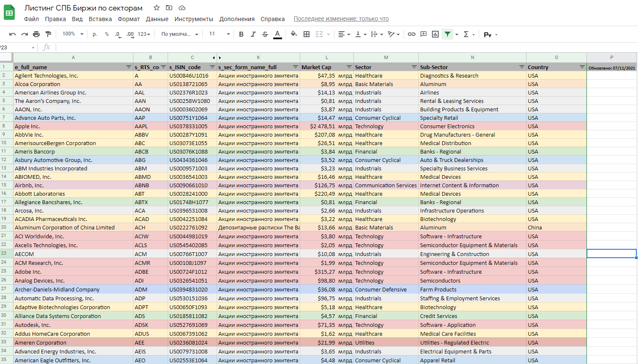This screenshot has width=638, height=364.
Task: Open the font size 11 dropdown
Action: (219, 34)
